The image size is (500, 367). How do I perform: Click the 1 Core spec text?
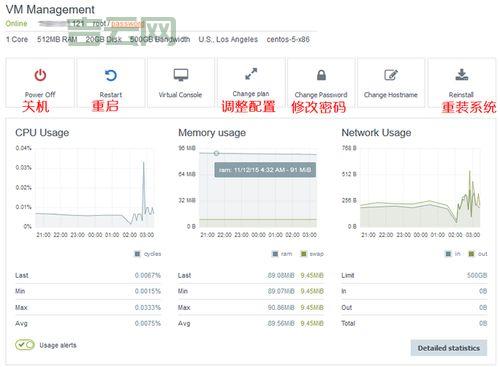17,39
